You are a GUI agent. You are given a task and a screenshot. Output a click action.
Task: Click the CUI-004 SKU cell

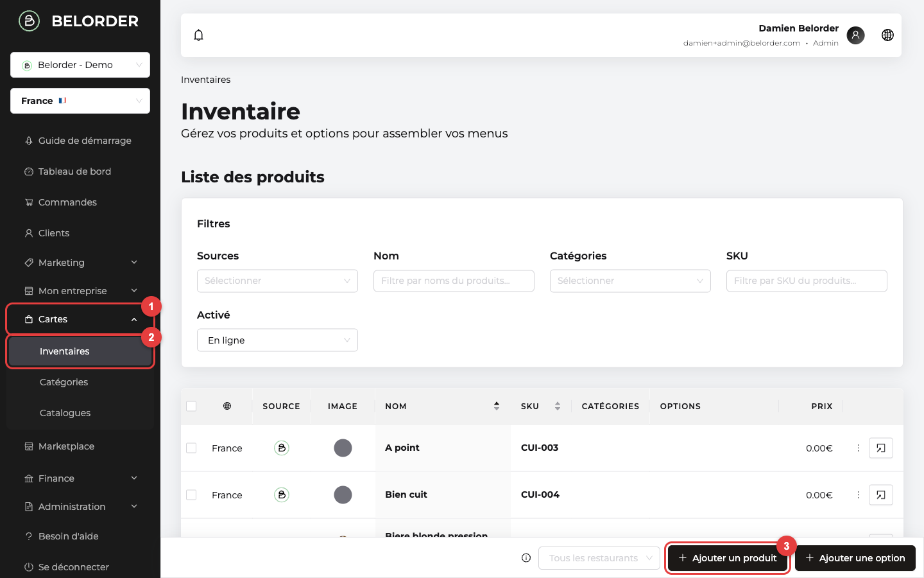540,495
